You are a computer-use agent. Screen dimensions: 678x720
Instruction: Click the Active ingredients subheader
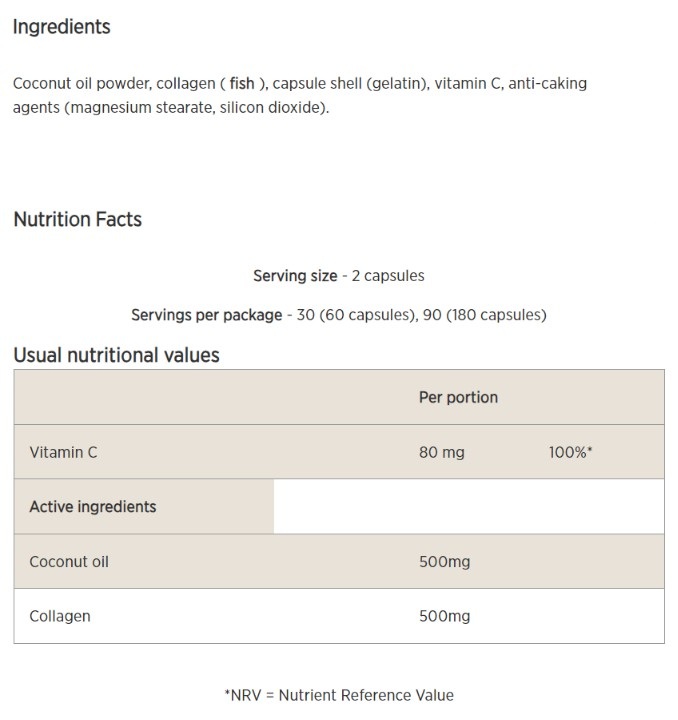coord(93,507)
